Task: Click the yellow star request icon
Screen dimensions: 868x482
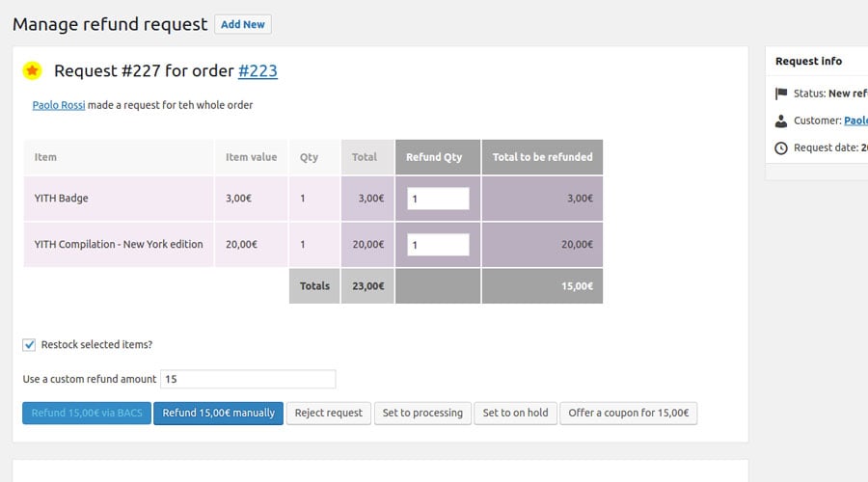Action: click(x=33, y=71)
